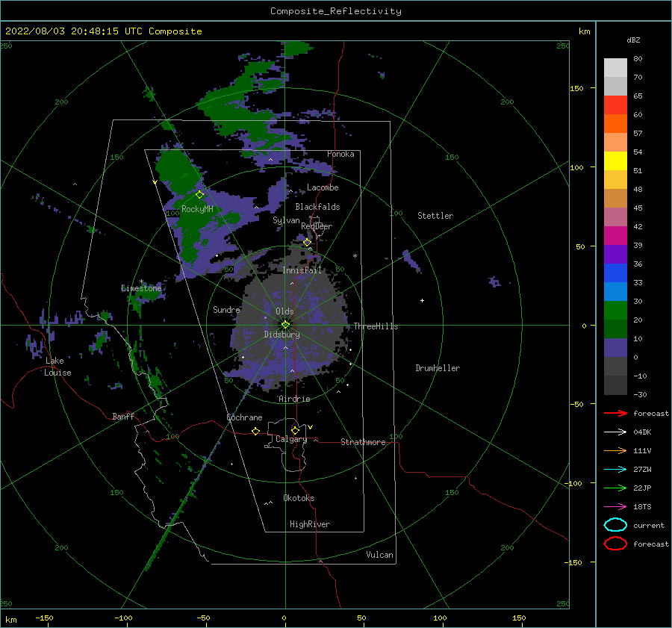Click the Didsbury label
Screen dimensions: 672x628
click(281, 335)
